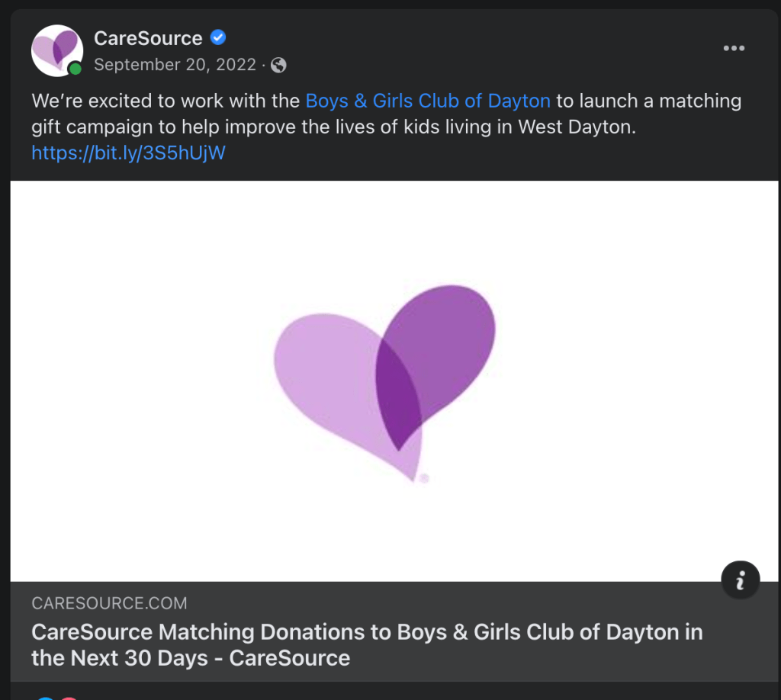This screenshot has width=781, height=700.
Task: Click the blue verified badge checkmark
Action: click(x=218, y=37)
